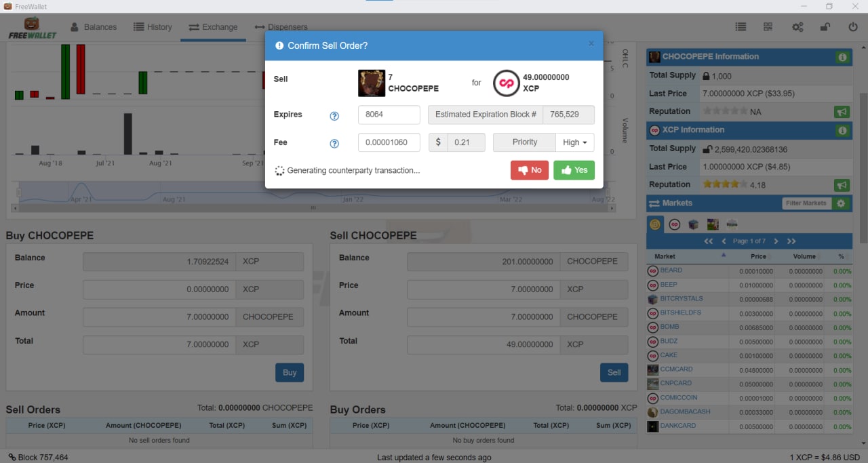The height and width of the screenshot is (463, 868).
Task: Open the BEARD market link
Action: click(x=671, y=270)
